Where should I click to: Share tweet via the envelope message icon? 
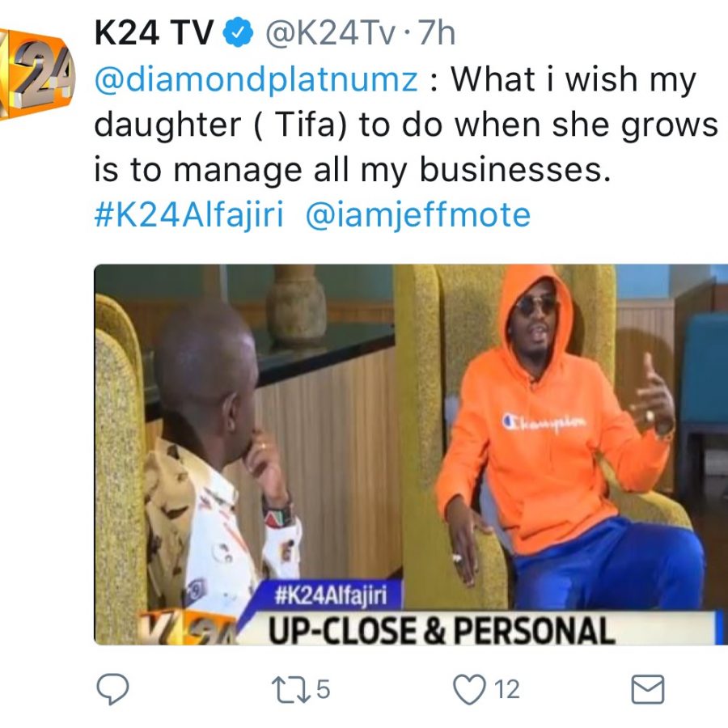coord(648,689)
